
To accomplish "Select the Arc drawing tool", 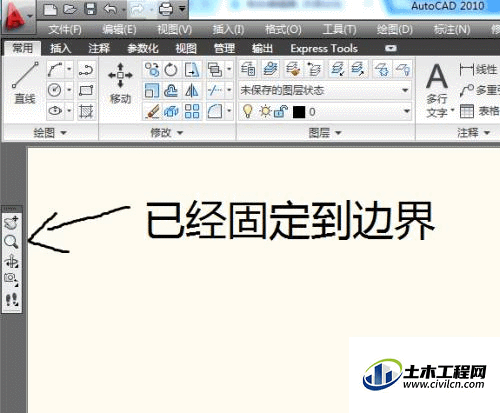I will pyautogui.click(x=55, y=70).
